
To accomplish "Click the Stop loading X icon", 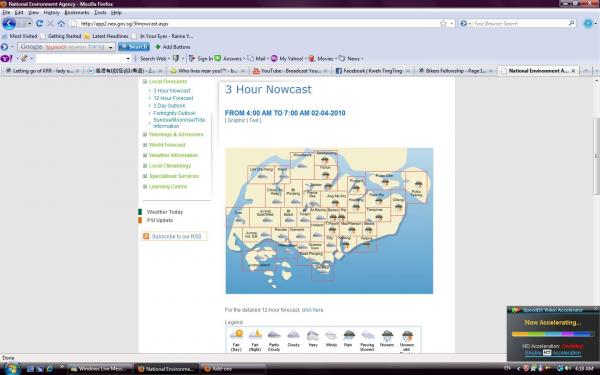I will click(x=50, y=24).
